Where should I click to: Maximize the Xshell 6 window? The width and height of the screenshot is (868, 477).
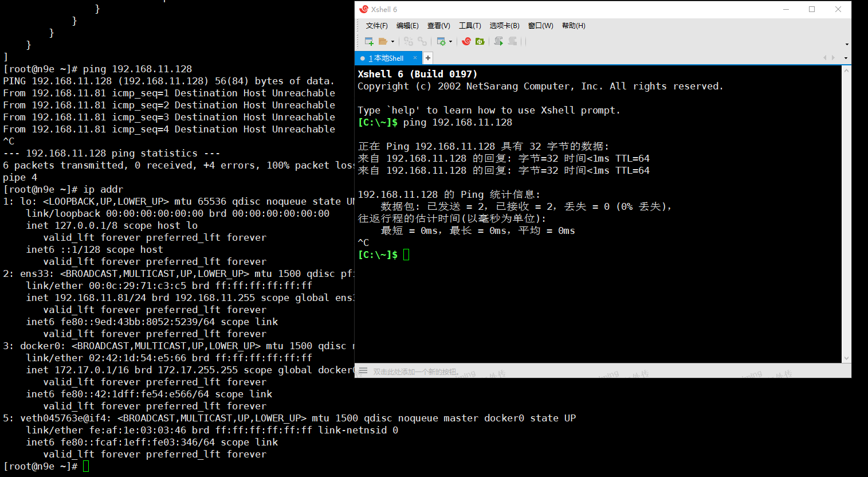812,9
